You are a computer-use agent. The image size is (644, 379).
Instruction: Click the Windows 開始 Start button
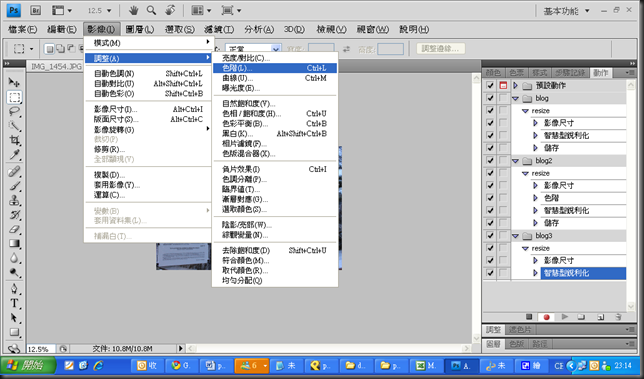(x=28, y=365)
